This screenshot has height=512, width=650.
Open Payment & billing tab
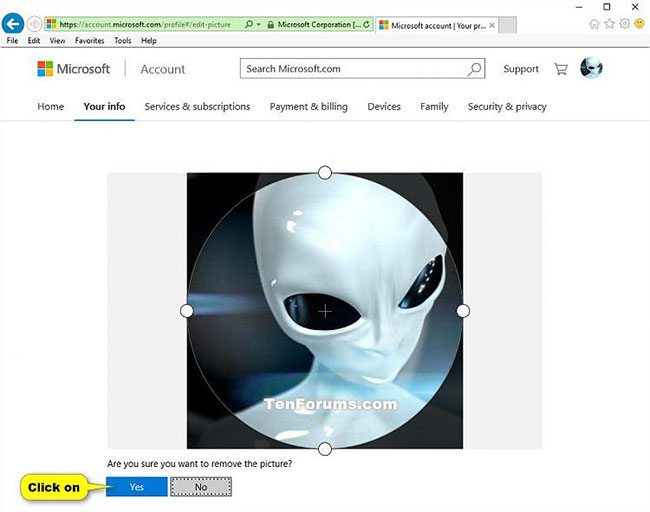(309, 107)
